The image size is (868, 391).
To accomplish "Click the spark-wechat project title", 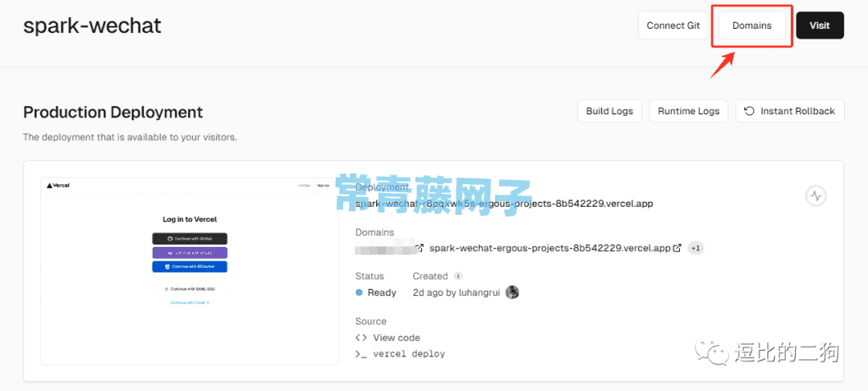I will [x=92, y=26].
